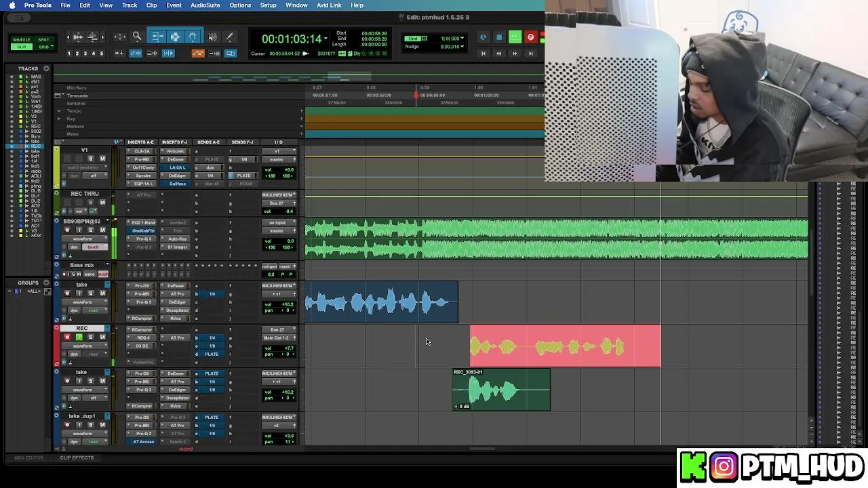Enable Slip edit mode
Screen dimensions: 868x488
[21, 47]
